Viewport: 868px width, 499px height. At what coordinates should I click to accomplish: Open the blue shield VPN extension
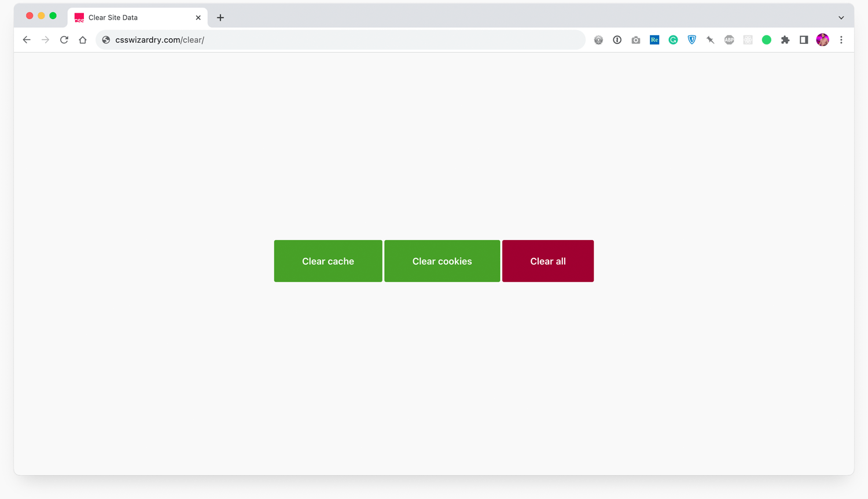[692, 40]
